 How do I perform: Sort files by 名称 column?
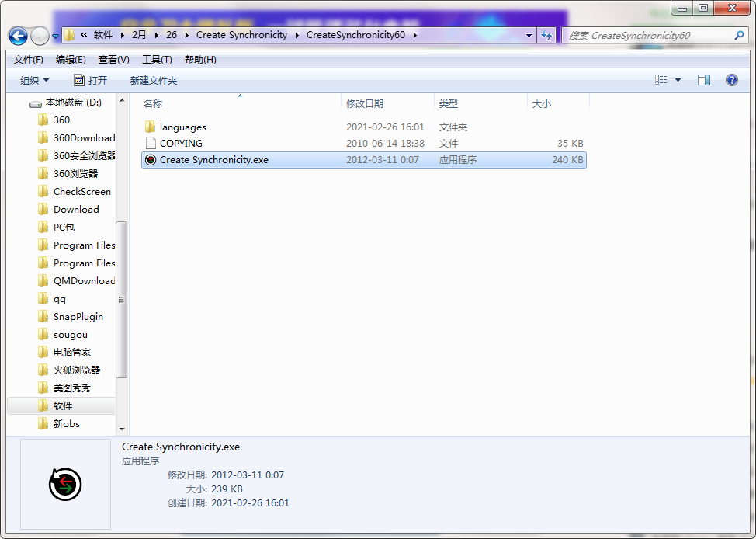coord(153,104)
